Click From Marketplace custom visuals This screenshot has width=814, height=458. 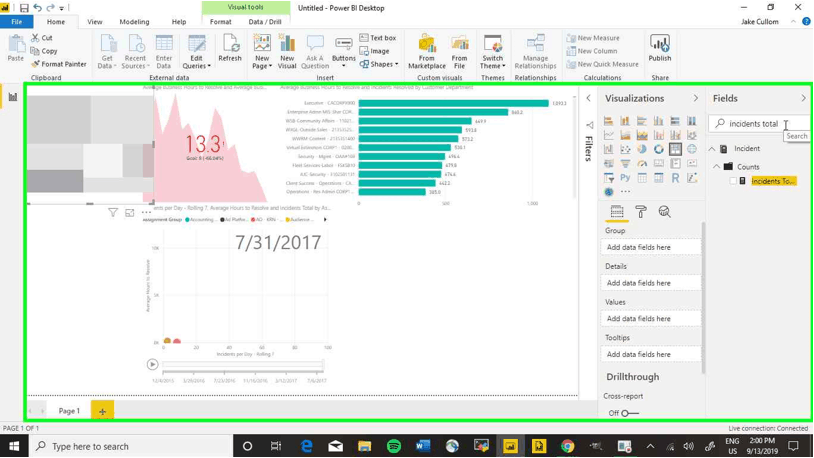pos(427,51)
